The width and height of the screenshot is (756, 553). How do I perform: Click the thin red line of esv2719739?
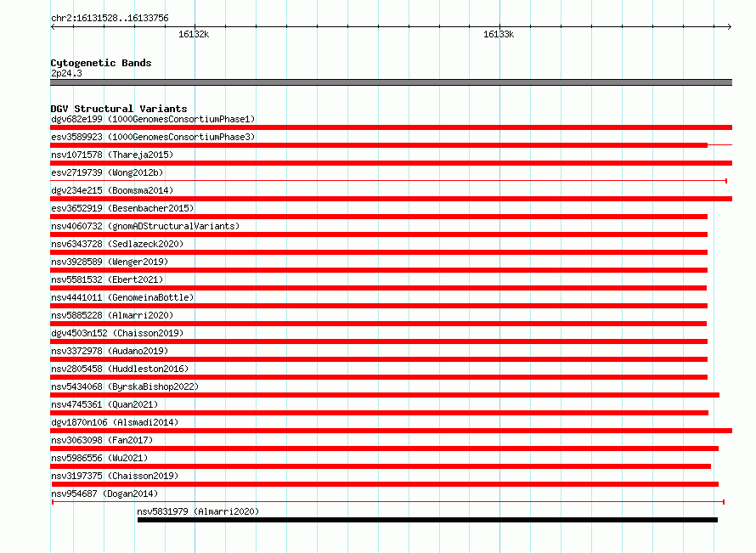tap(388, 181)
